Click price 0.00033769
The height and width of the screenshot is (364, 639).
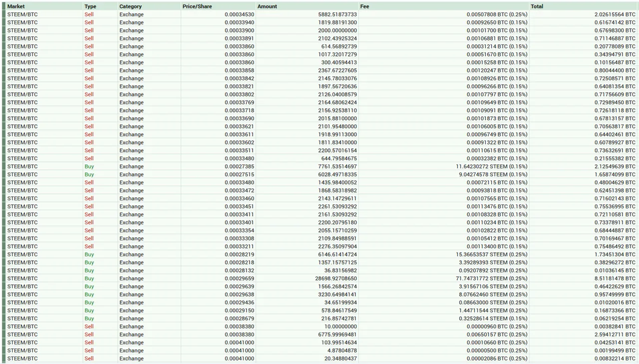click(x=239, y=102)
